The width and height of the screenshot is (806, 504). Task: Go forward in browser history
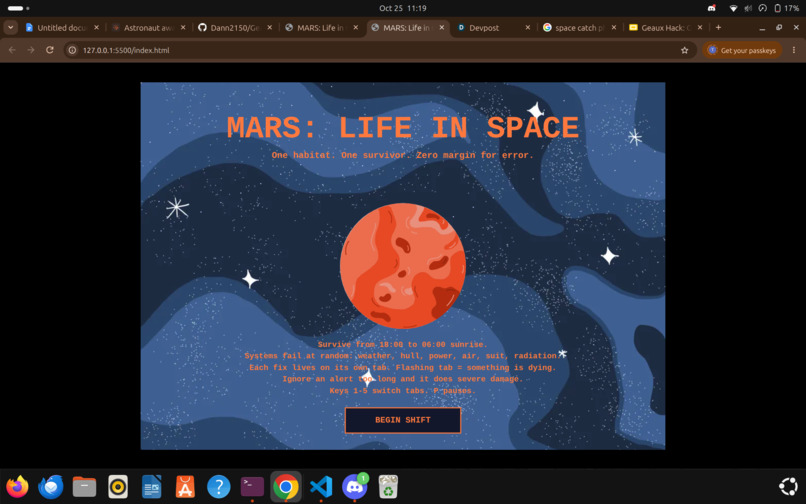click(31, 50)
